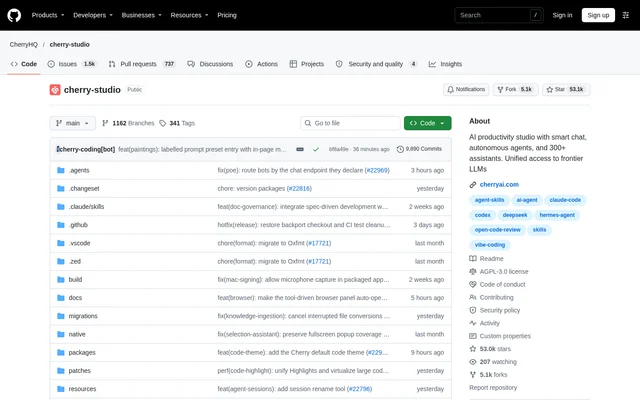Click the Fork icon button

[x=516, y=89]
